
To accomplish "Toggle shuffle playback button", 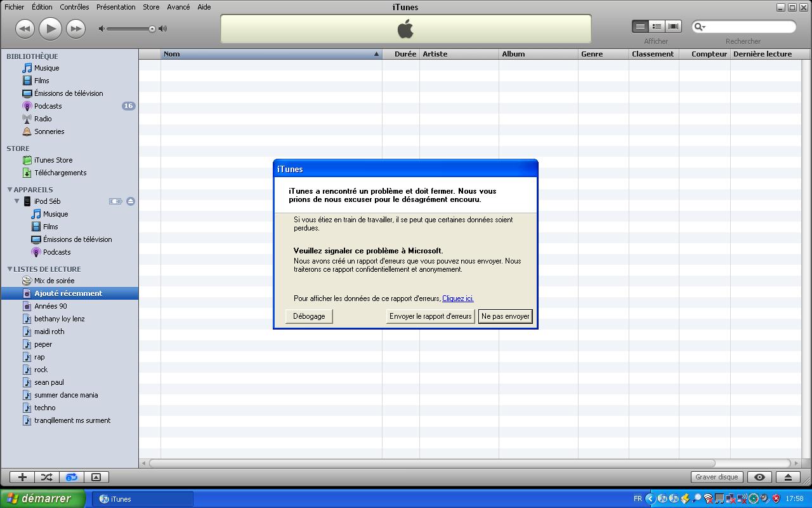I will (46, 477).
